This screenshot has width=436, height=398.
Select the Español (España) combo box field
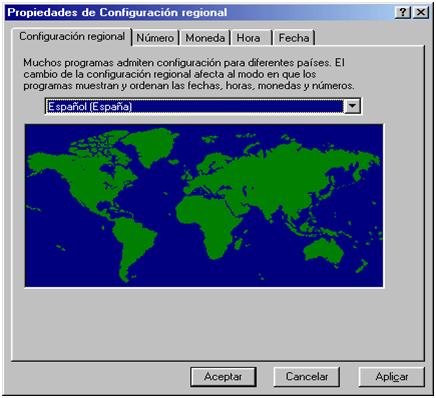203,106
